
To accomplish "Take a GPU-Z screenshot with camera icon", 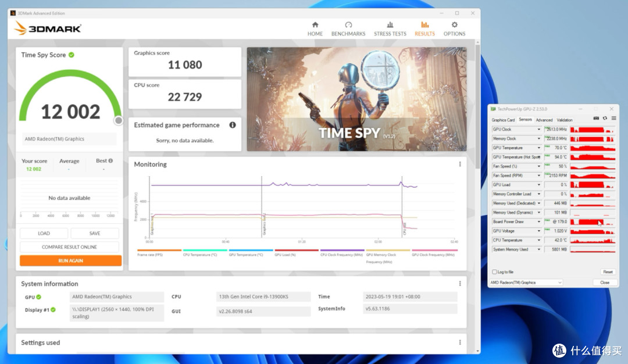I will tap(596, 119).
